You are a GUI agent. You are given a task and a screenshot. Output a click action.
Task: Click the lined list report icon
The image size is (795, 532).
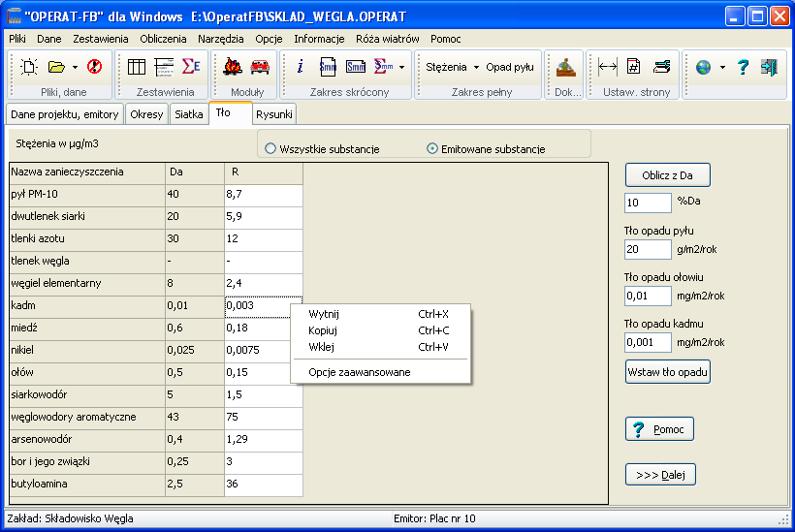(x=164, y=67)
